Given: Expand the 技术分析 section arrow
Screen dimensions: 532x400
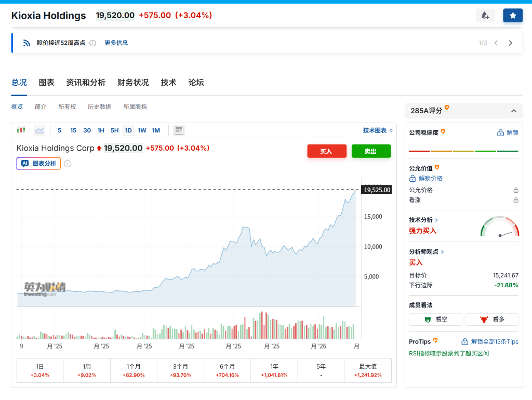Looking at the screenshot, I should [x=436, y=220].
